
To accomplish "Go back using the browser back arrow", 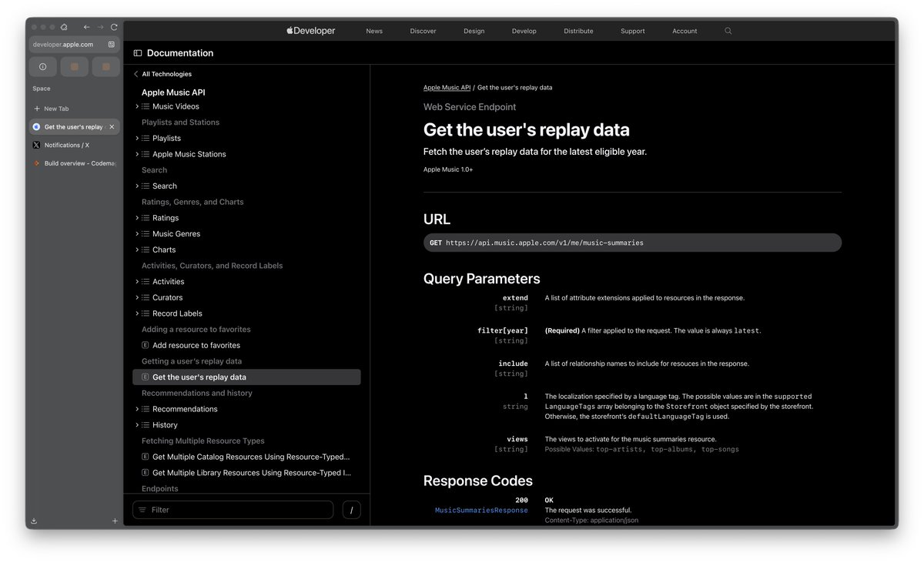I will point(85,27).
